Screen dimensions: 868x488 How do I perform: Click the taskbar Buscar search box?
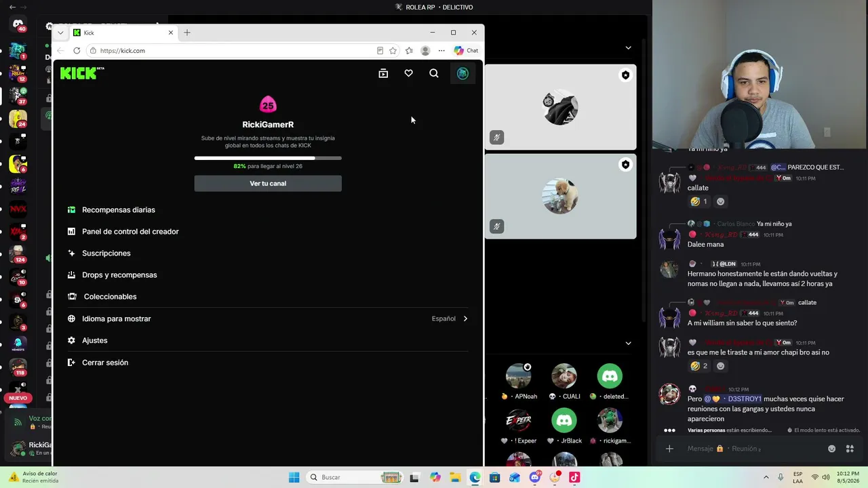pos(355,477)
